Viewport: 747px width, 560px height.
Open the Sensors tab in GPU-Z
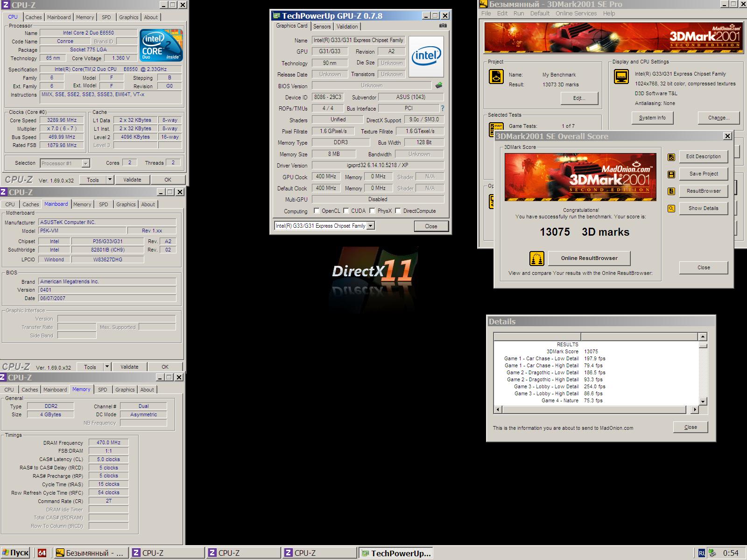pyautogui.click(x=322, y=27)
